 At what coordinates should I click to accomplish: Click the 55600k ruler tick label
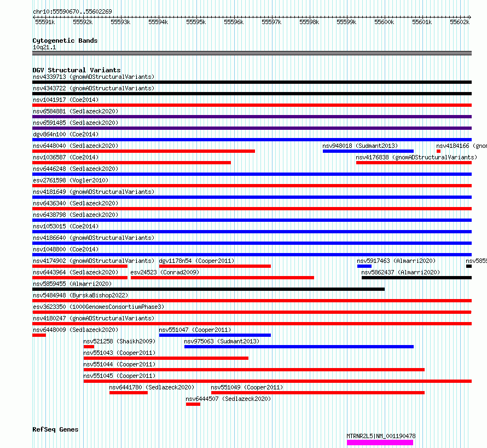384,22
